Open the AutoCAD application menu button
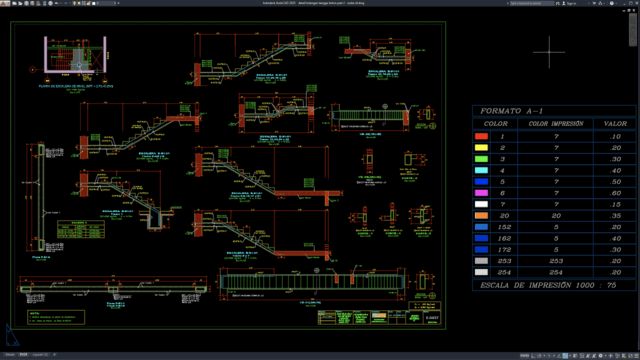Screen dimensions: 640x360 click(x=4, y=3)
